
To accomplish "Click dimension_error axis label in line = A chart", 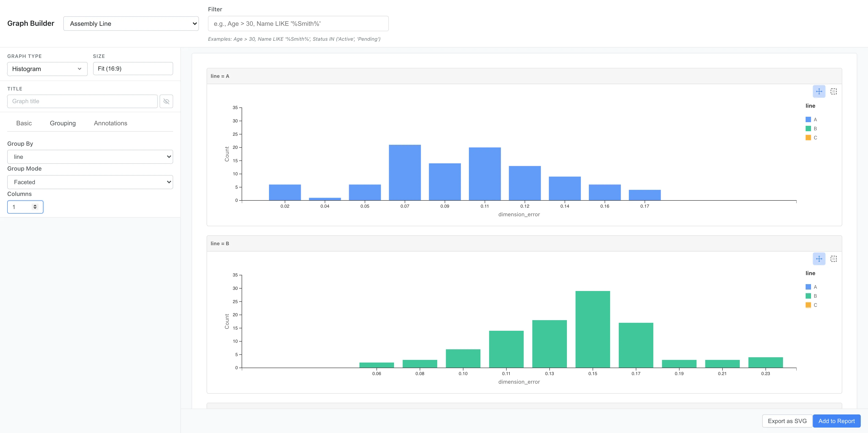I will click(519, 214).
